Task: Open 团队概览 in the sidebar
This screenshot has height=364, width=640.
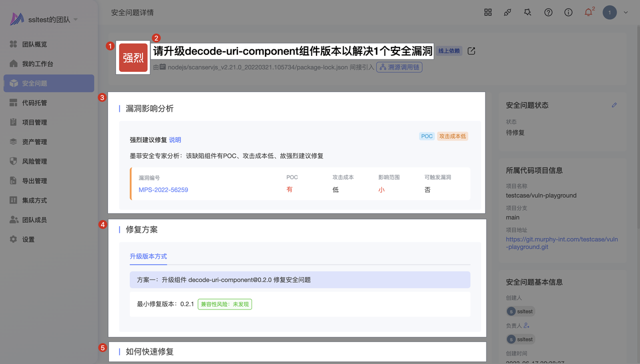Action: click(x=34, y=44)
